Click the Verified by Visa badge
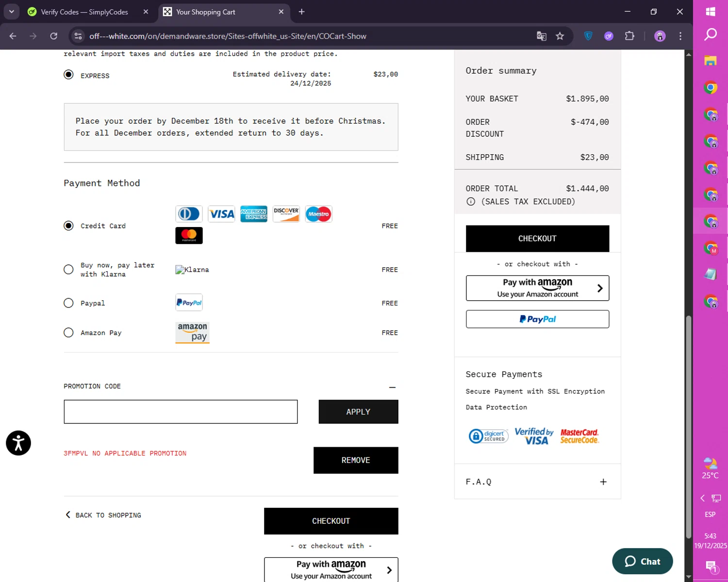Screen dimensions: 728x582 tap(534, 436)
